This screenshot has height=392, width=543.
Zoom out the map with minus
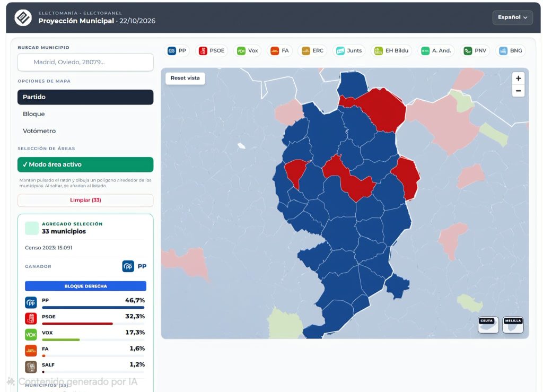click(x=519, y=91)
